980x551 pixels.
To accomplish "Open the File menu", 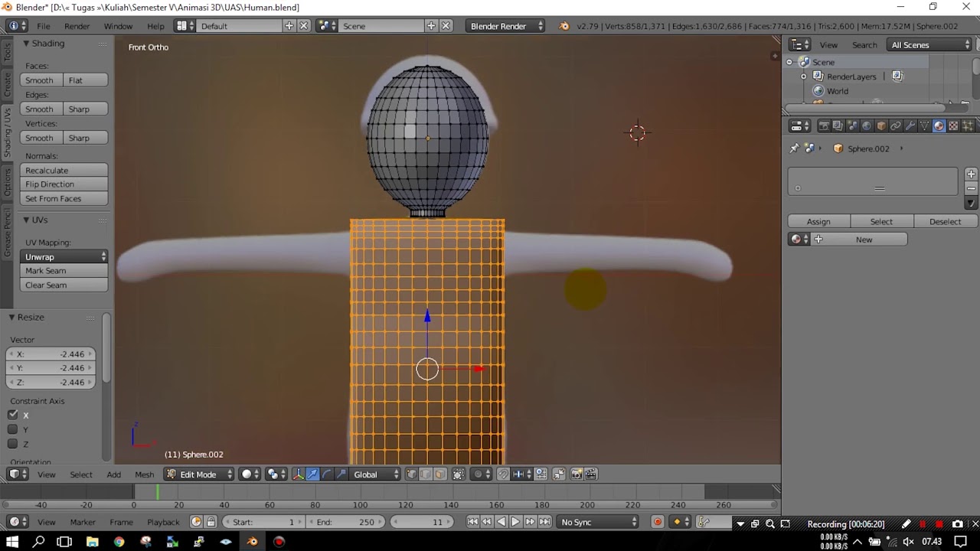I will point(44,26).
